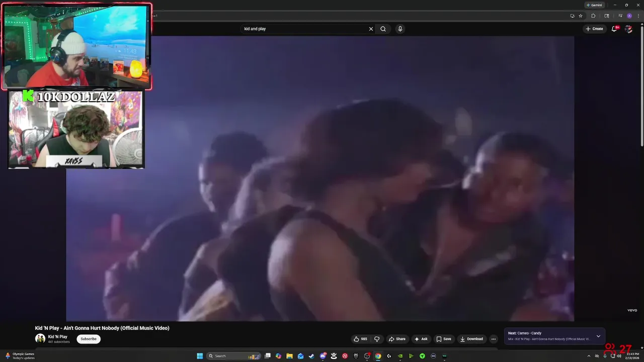
Task: Click the Gemini button in Chrome
Action: tap(594, 5)
